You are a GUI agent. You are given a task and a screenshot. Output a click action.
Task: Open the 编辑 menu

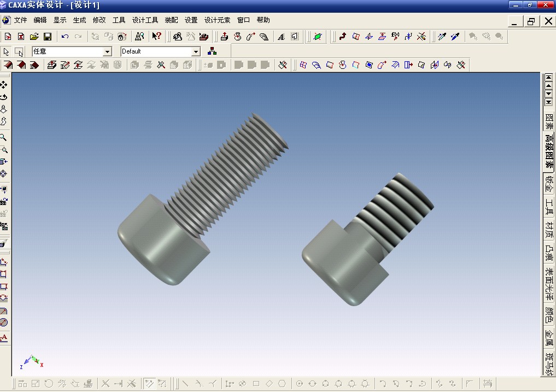coord(40,20)
